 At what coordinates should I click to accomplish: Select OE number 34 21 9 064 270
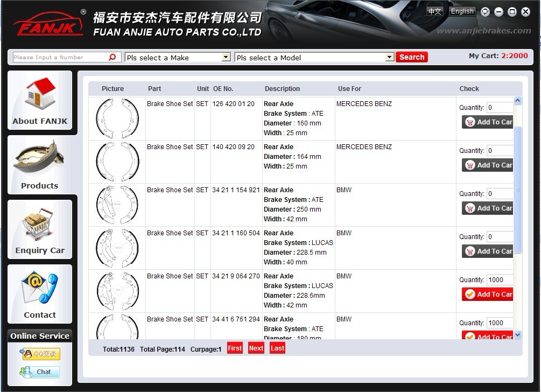pos(236,276)
